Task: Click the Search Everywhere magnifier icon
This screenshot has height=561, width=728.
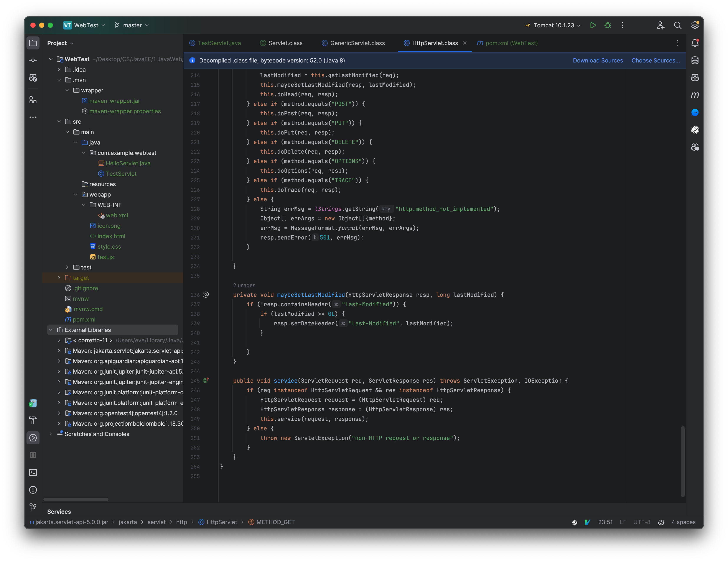Action: point(677,25)
